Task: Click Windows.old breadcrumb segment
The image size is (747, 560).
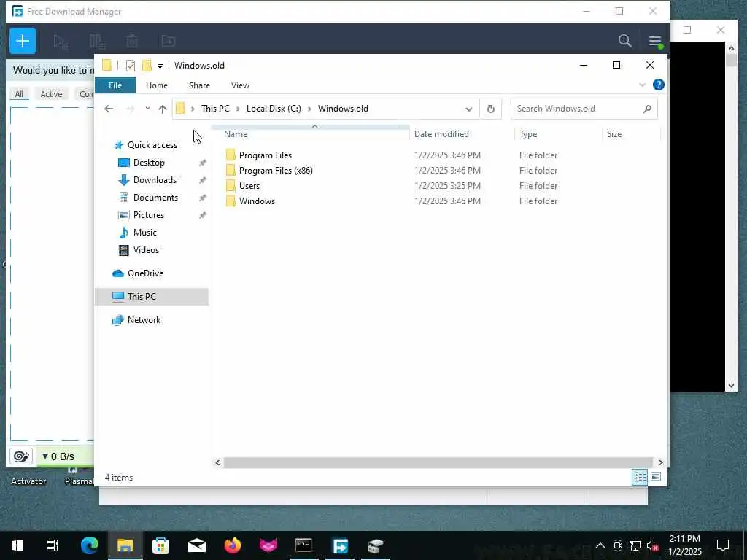Action: point(343,109)
